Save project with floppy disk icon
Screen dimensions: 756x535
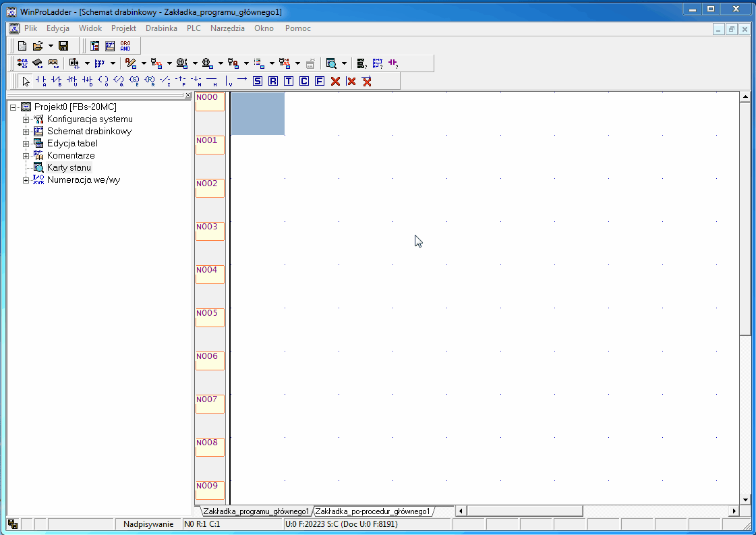pos(63,46)
